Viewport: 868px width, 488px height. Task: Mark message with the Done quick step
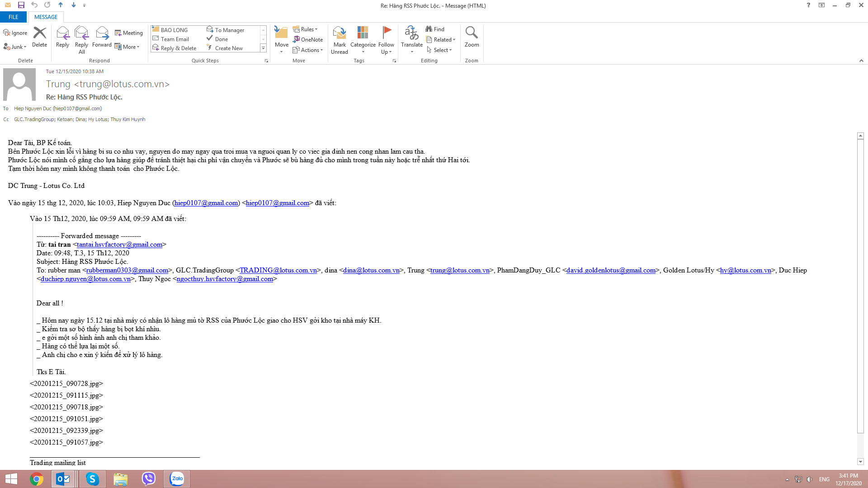pos(217,39)
